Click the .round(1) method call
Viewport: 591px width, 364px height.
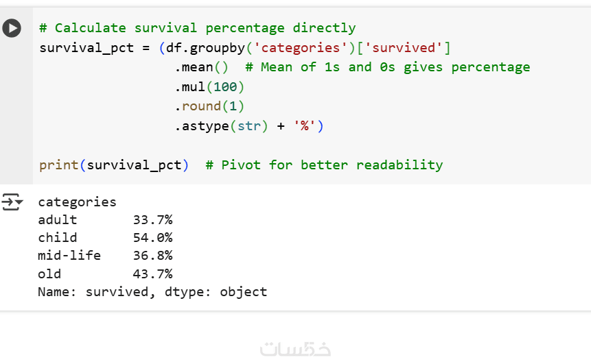click(209, 106)
